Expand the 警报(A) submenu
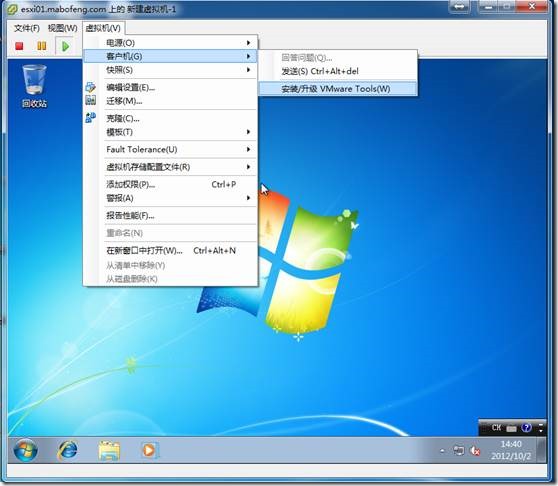Screen dimensions: 558x486 tap(170, 198)
